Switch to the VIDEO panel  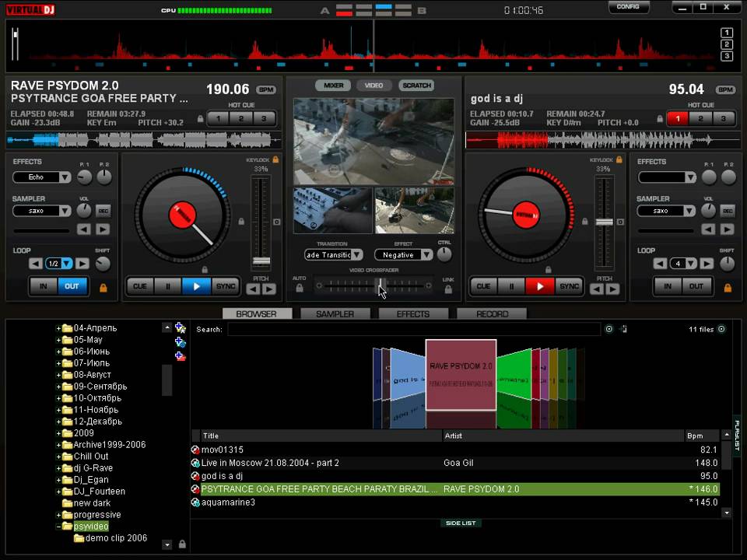click(374, 86)
